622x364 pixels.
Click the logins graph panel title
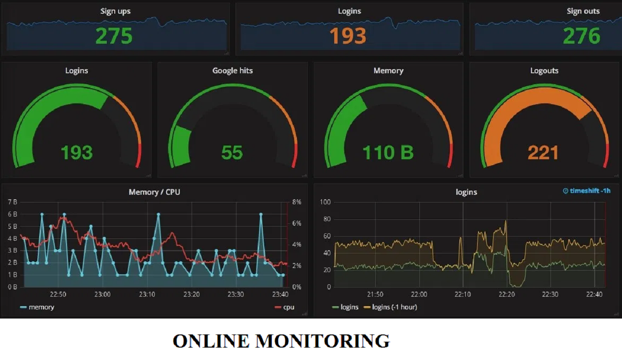(466, 192)
